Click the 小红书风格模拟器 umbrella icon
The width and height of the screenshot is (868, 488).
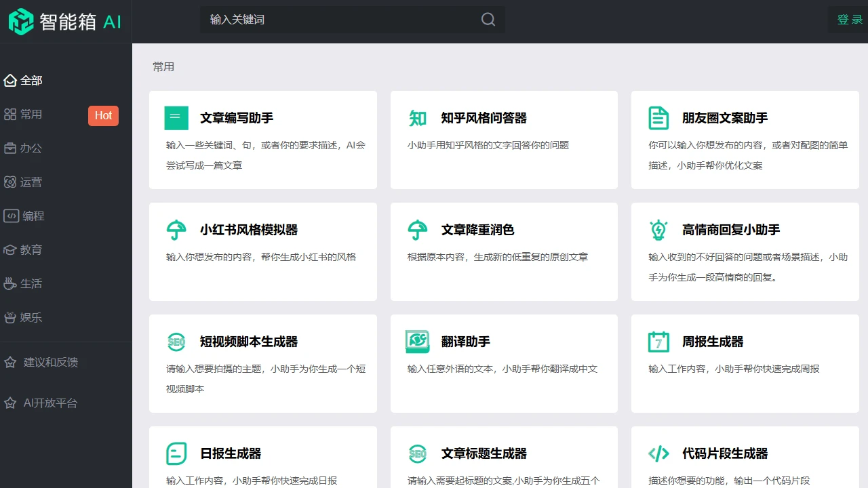click(176, 230)
